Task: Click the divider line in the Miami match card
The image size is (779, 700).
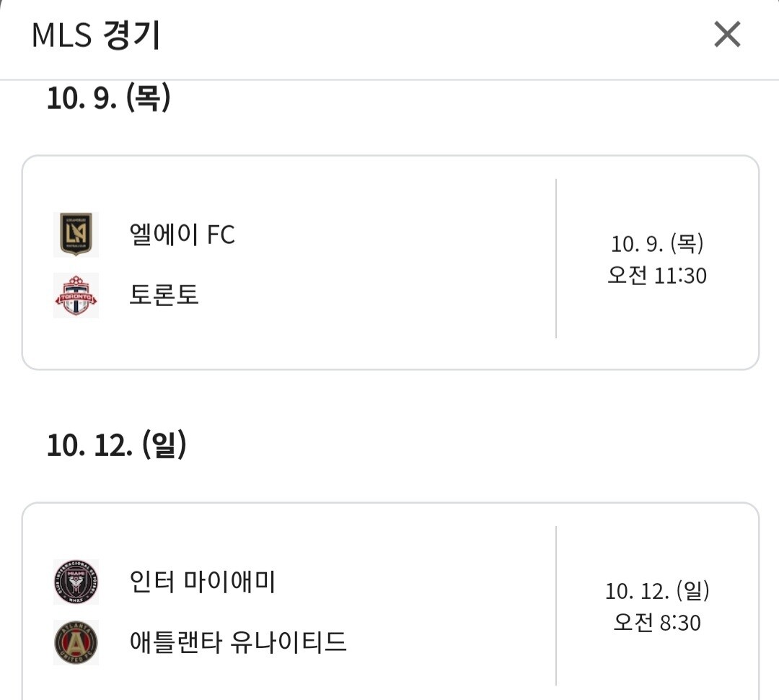Action: pyautogui.click(x=556, y=606)
